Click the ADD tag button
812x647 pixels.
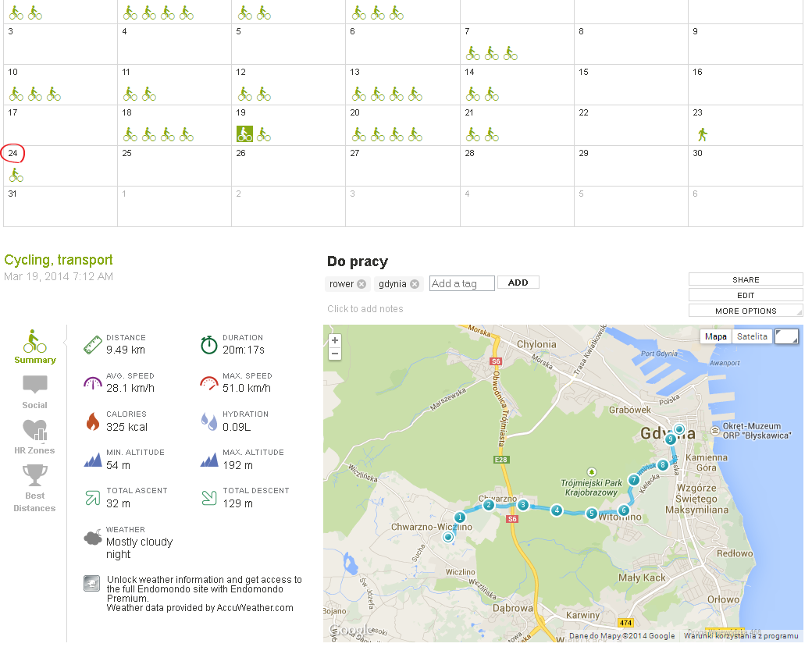[518, 283]
